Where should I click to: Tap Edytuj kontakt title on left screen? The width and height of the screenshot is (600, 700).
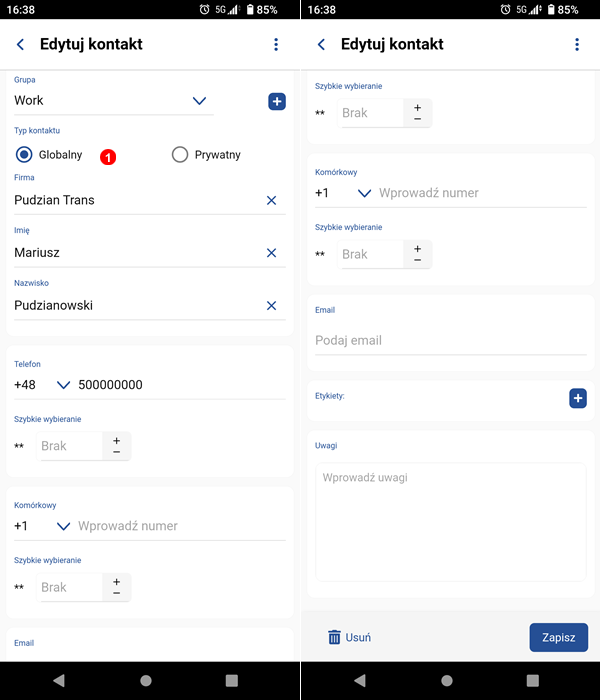coord(91,44)
